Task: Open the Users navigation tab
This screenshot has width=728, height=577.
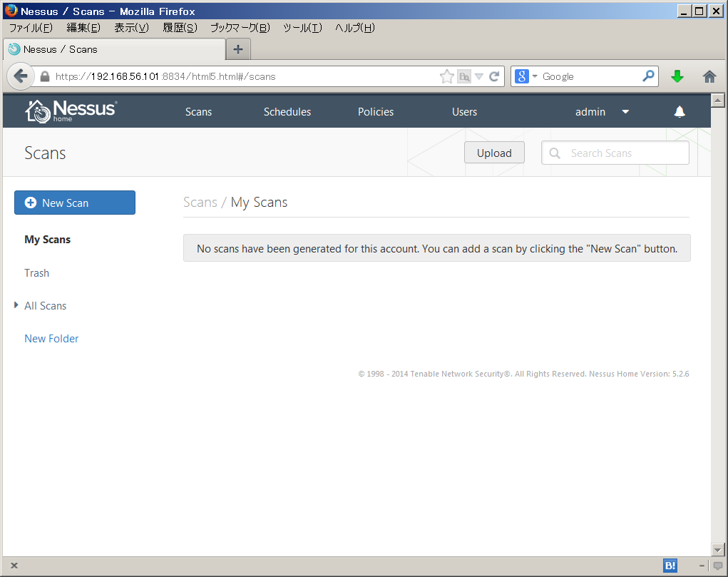Action: point(464,112)
